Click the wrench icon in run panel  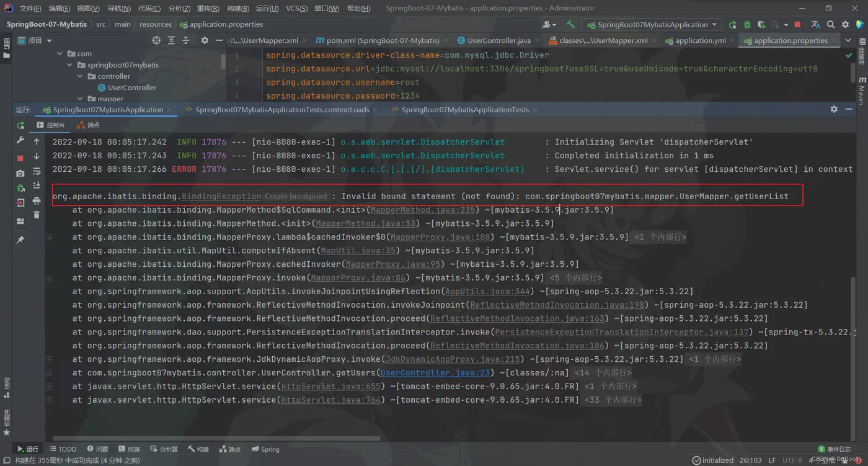pos(20,141)
